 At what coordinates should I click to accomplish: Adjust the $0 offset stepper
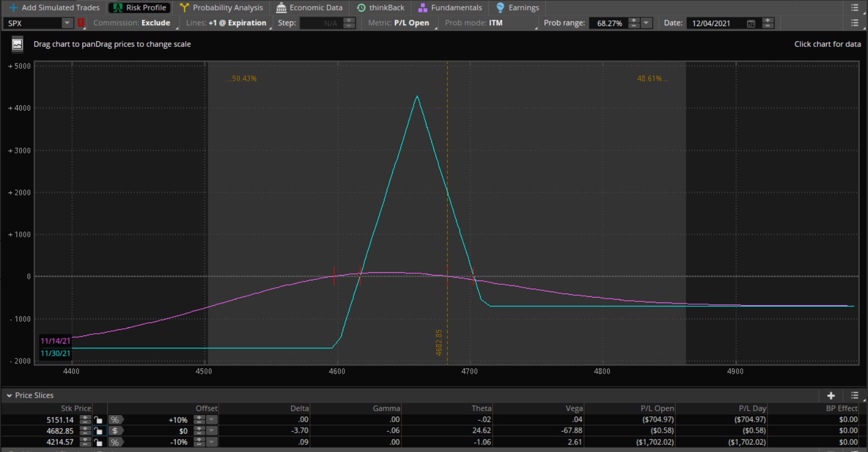[199, 431]
